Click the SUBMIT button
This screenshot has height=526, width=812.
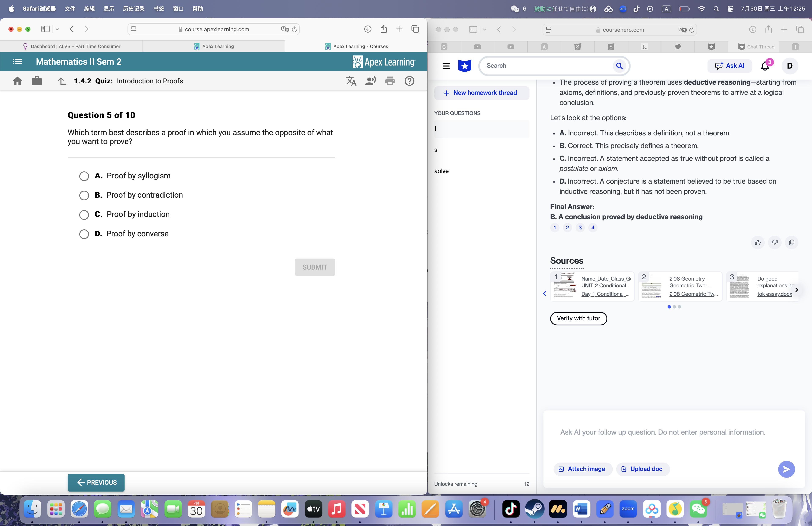click(x=315, y=267)
